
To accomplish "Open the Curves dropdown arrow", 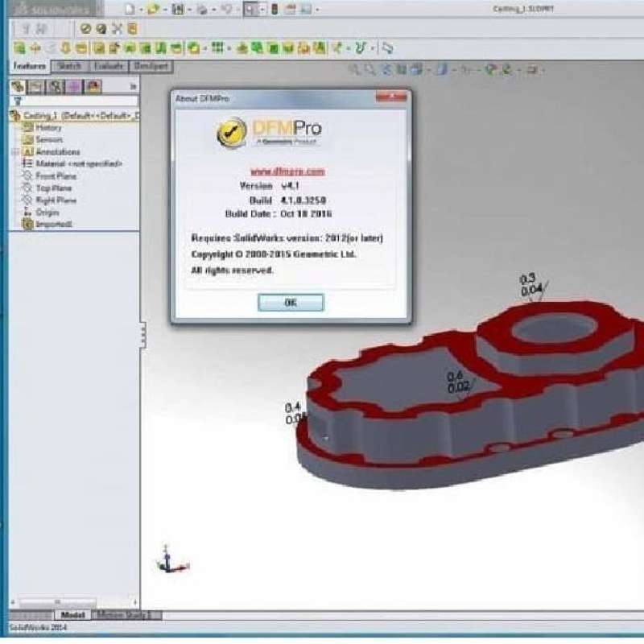I will pos(372,49).
